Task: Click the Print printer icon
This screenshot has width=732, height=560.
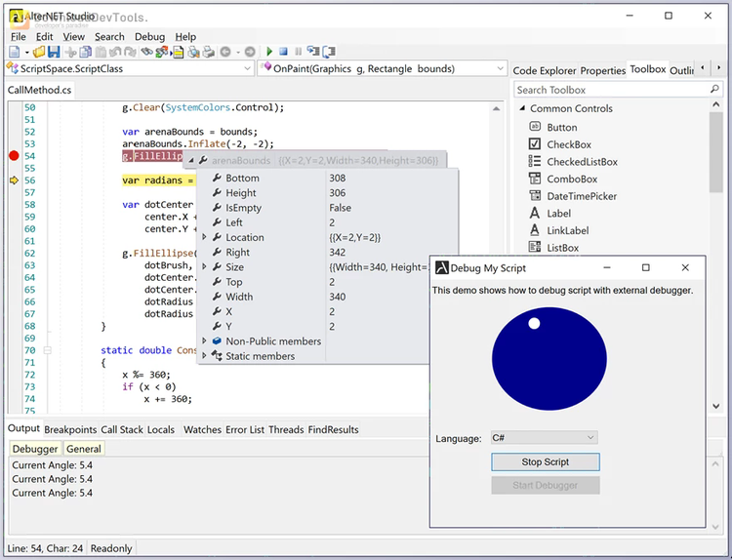Action: (x=208, y=52)
